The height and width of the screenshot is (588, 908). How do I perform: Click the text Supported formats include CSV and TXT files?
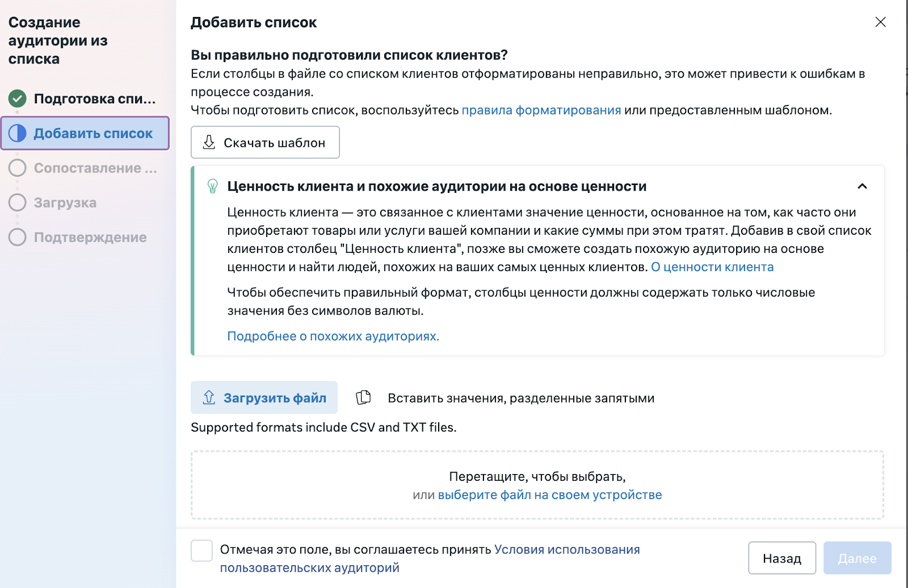(x=323, y=427)
